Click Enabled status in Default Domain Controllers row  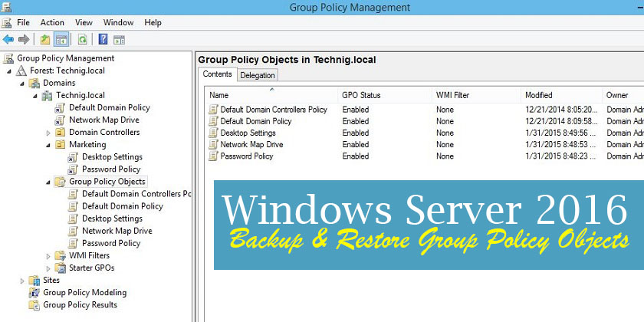coord(356,110)
